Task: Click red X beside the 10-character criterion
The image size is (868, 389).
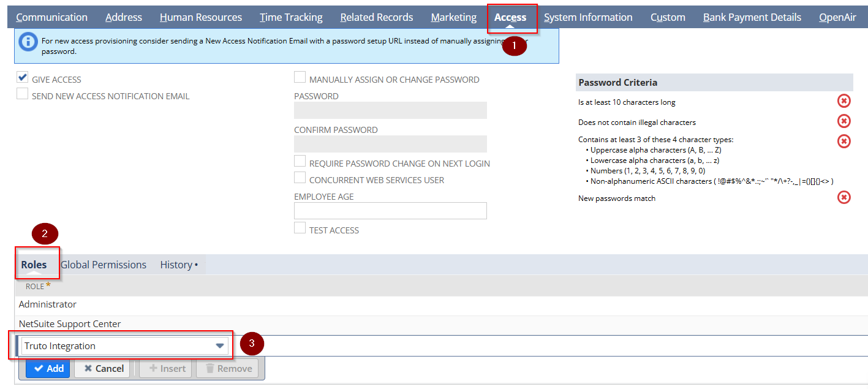Action: tap(843, 100)
